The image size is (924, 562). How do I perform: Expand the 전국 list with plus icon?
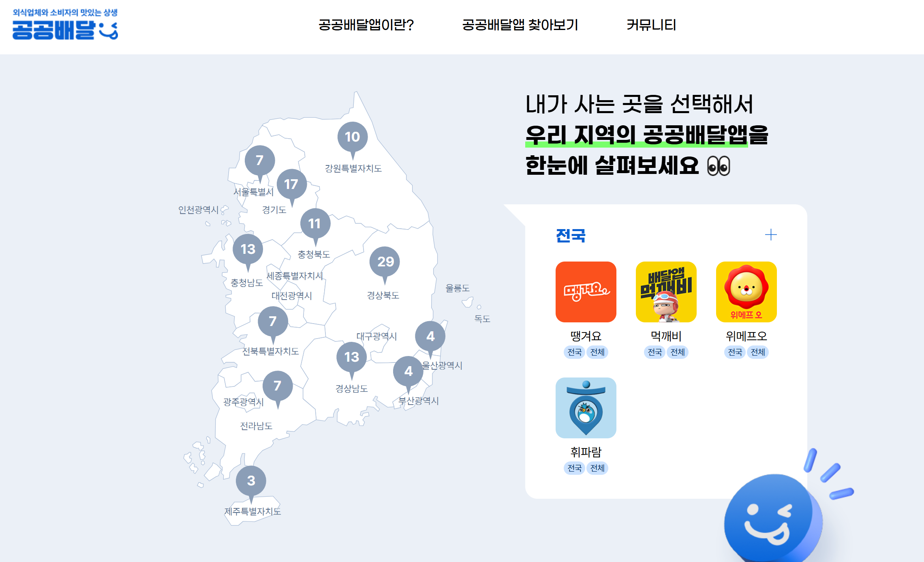pyautogui.click(x=770, y=235)
